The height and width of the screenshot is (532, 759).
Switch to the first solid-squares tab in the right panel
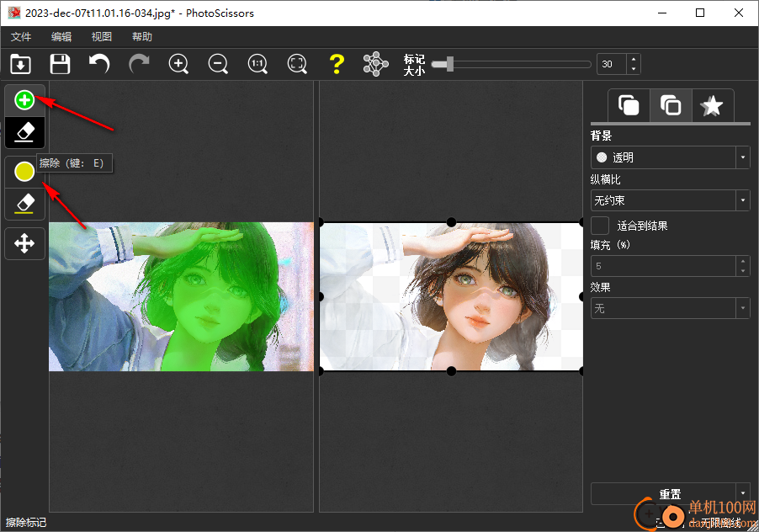(629, 105)
